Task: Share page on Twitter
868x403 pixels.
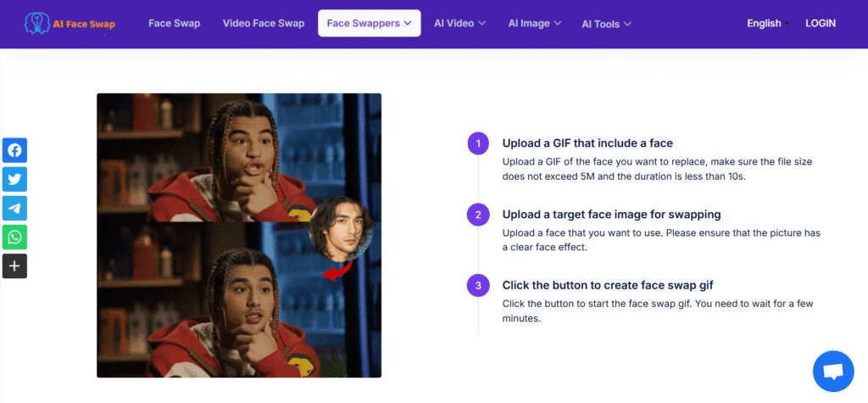Action: coord(15,179)
